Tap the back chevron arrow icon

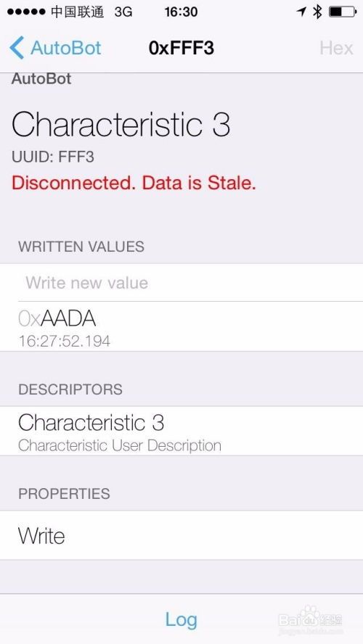pos(17,48)
